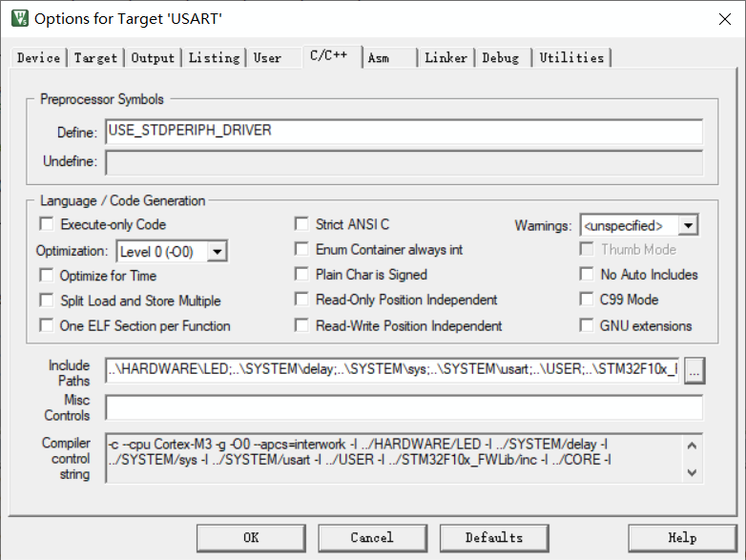Open Help for this dialog

click(683, 538)
